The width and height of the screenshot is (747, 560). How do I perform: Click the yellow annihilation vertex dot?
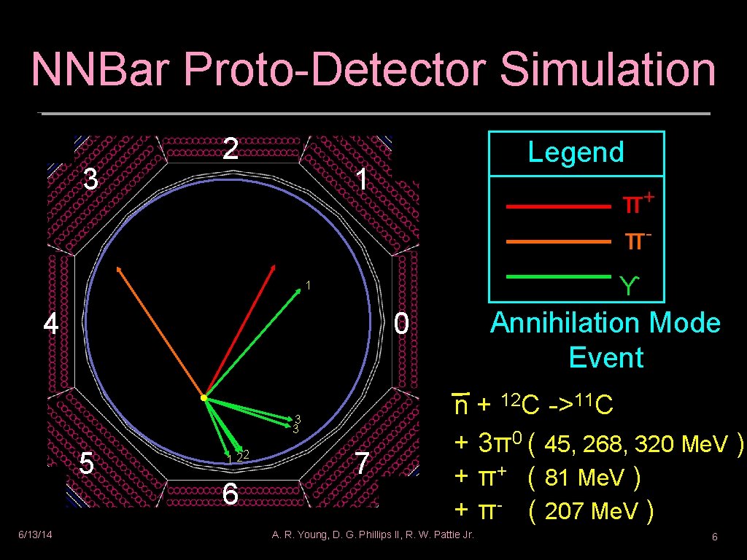click(x=204, y=397)
